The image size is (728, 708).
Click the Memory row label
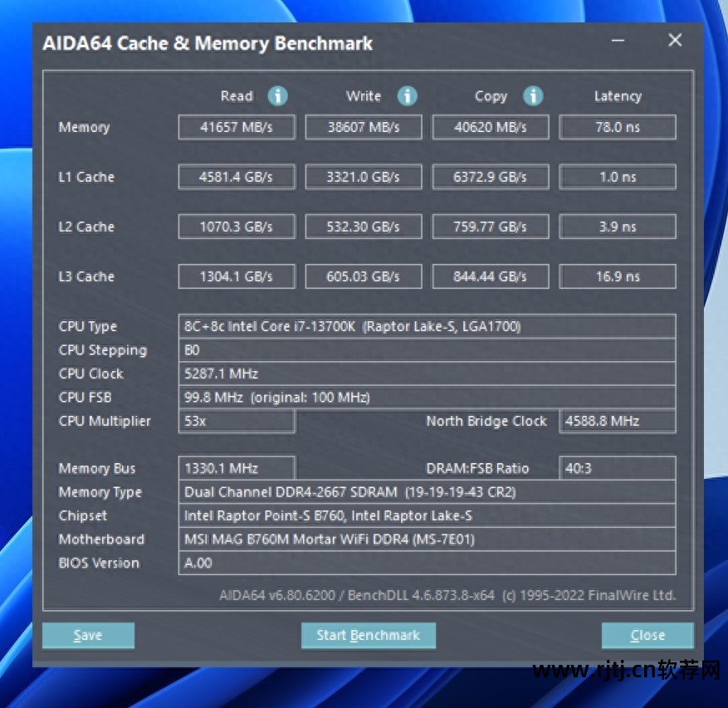[x=84, y=128]
